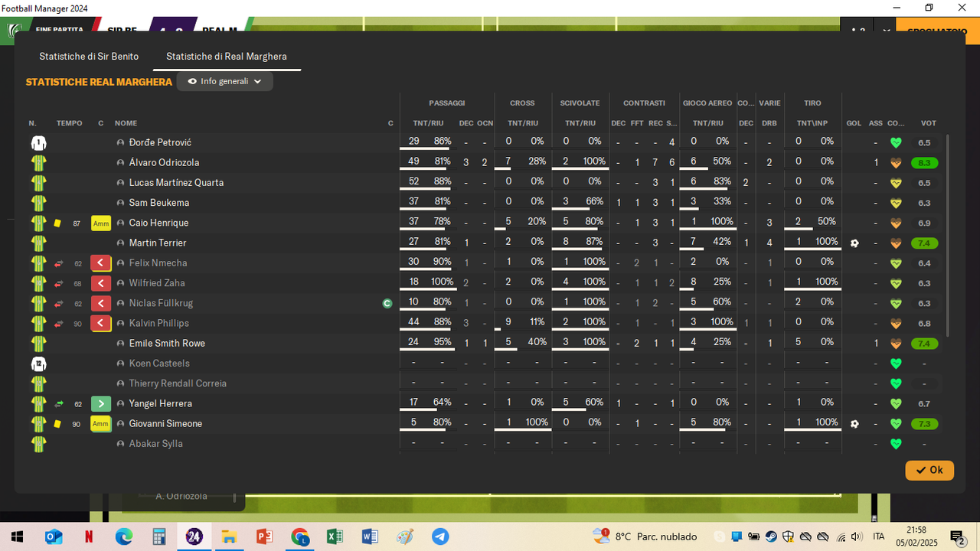Click Koen Casteels' number 12 shirt icon
The image size is (980, 551).
tap(38, 364)
